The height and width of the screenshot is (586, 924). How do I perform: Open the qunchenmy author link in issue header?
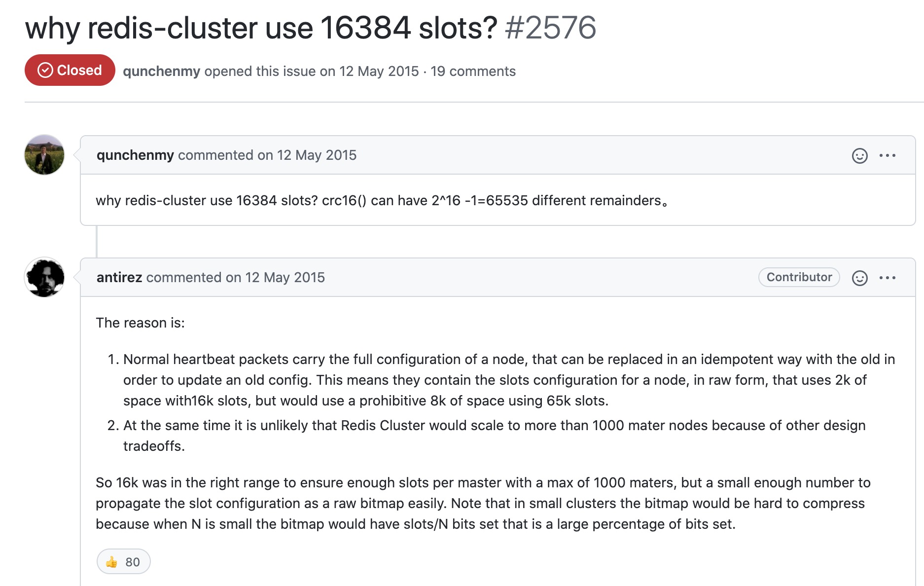161,71
